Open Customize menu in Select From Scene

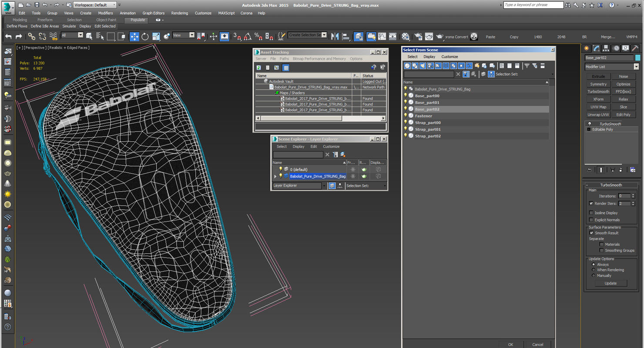pyautogui.click(x=449, y=57)
